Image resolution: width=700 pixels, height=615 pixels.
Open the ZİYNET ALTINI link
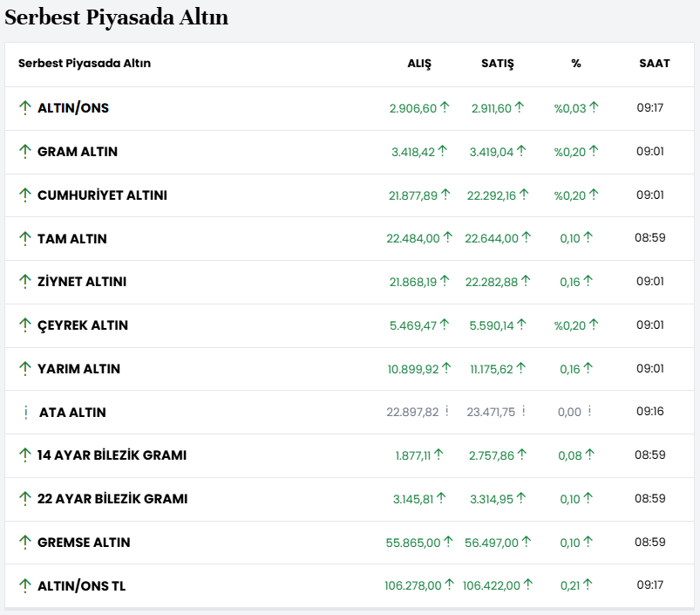(82, 283)
